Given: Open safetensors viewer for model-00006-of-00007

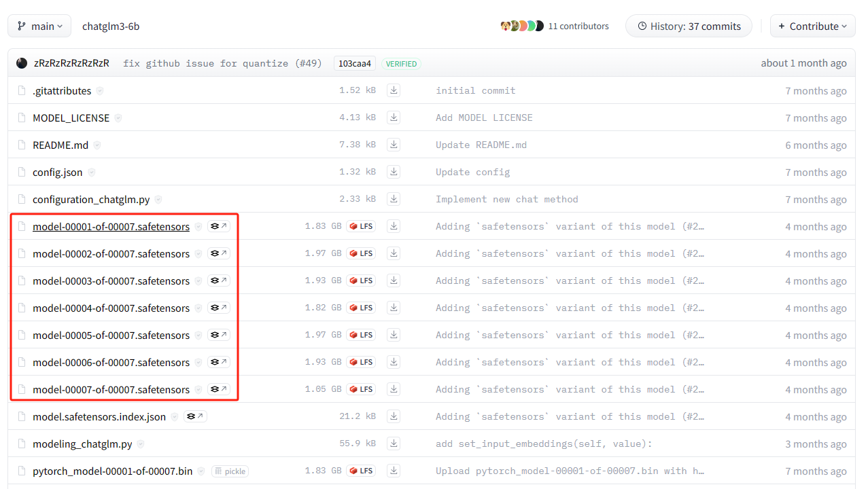Looking at the screenshot, I should 219,362.
